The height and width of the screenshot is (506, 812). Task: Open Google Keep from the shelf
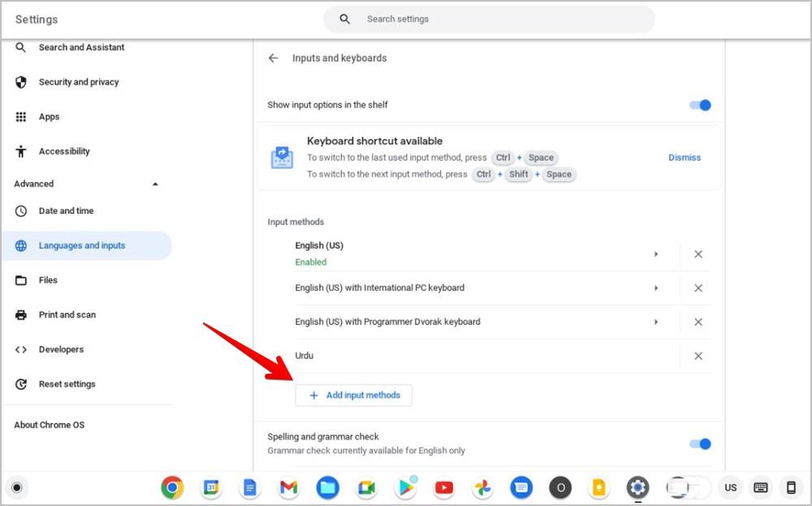coord(599,487)
